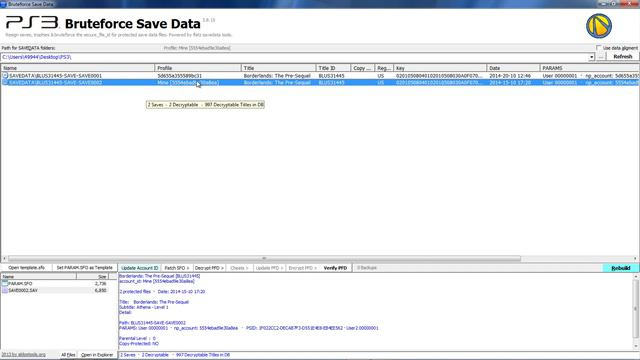Click the date 2014-20-10 12:46 cell
Viewport: 640px width, 360px height.
(x=510, y=76)
